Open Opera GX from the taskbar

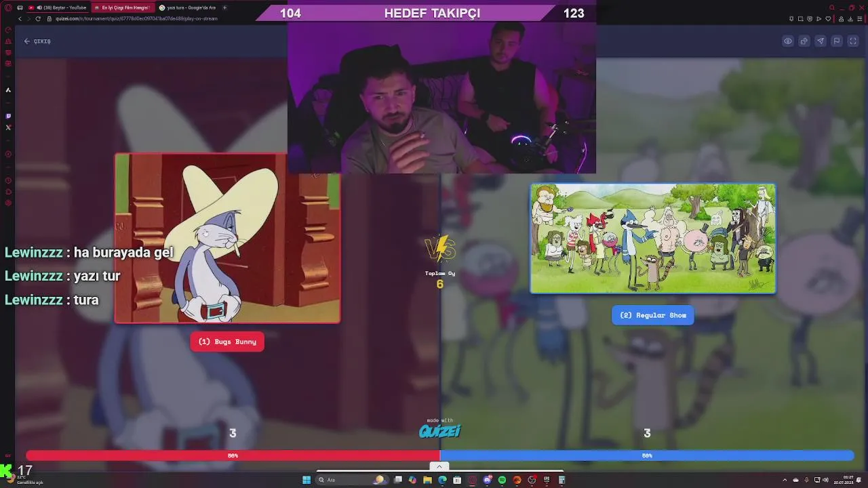[472, 480]
